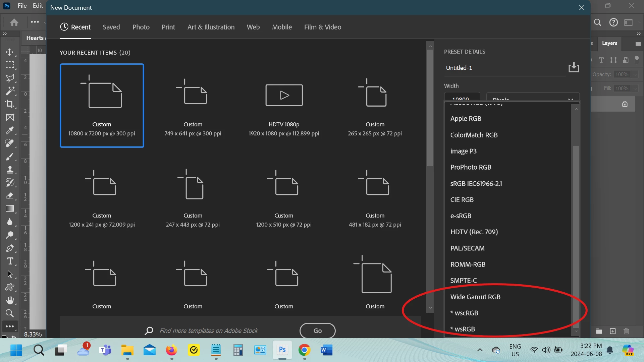This screenshot has height=362, width=644.
Task: Open the Art & Illustration tab
Action: (211, 27)
